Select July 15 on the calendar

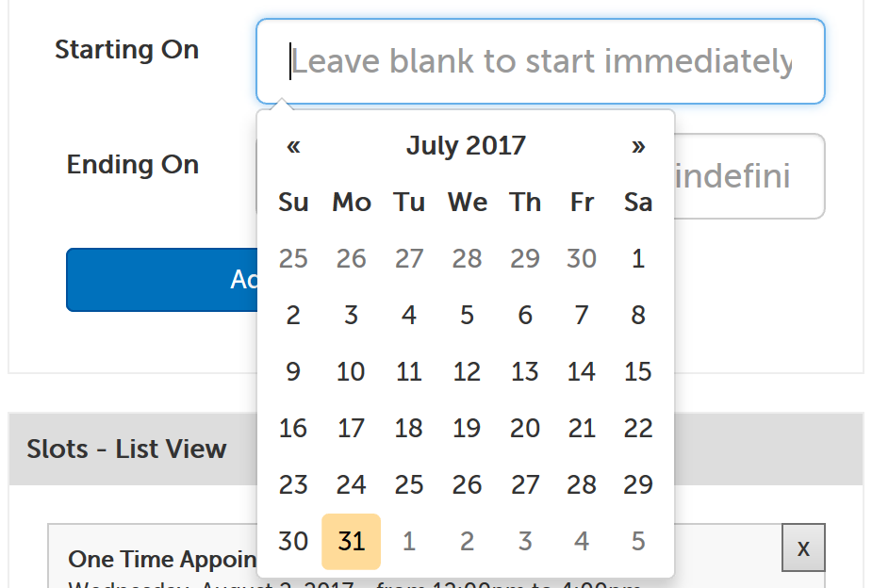click(x=638, y=372)
